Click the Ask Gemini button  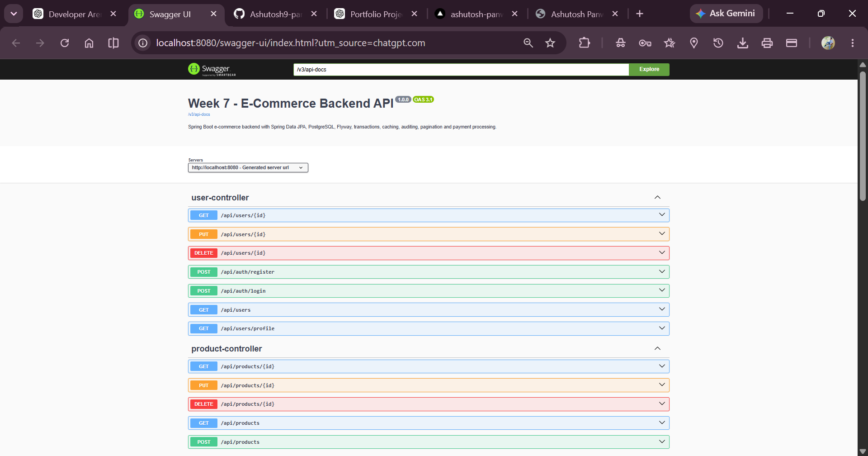[x=726, y=14]
